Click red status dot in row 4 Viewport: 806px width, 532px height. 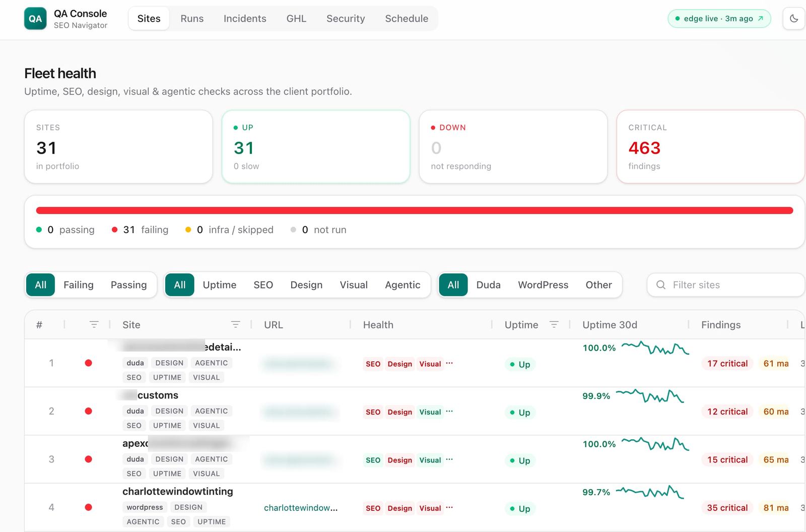(88, 507)
